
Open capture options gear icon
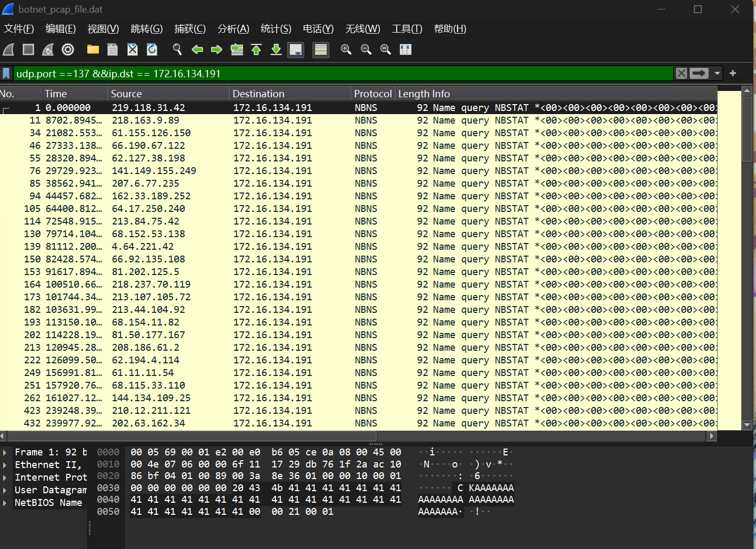coord(68,49)
